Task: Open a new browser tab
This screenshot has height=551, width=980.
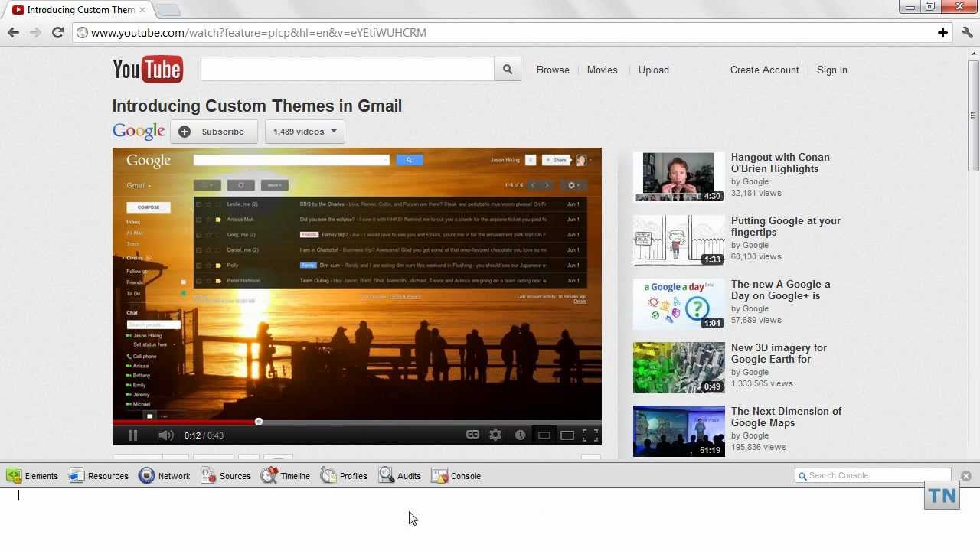Action: [168, 10]
